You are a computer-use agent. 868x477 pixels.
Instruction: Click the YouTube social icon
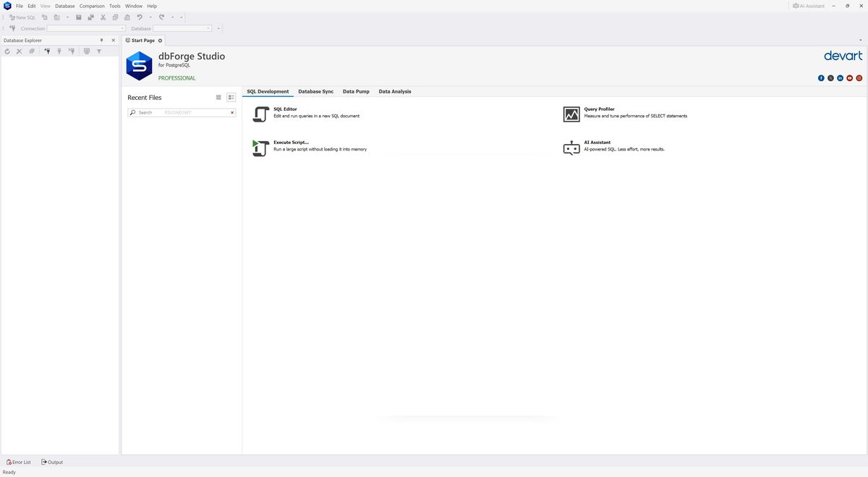(850, 78)
